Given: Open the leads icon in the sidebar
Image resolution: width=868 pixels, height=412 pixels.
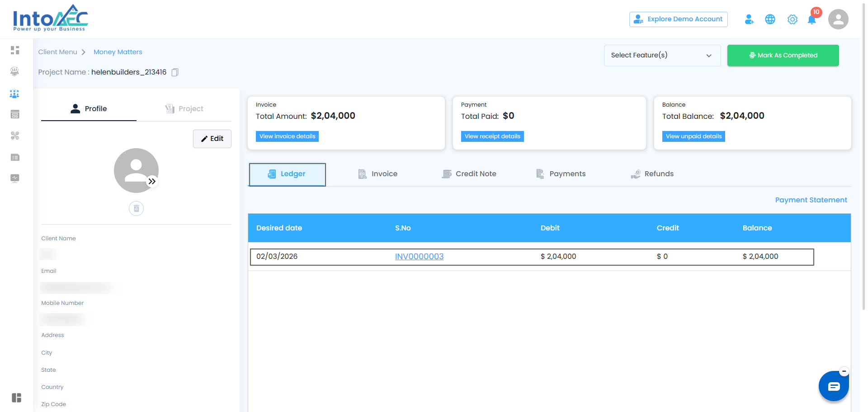Looking at the screenshot, I should [15, 71].
